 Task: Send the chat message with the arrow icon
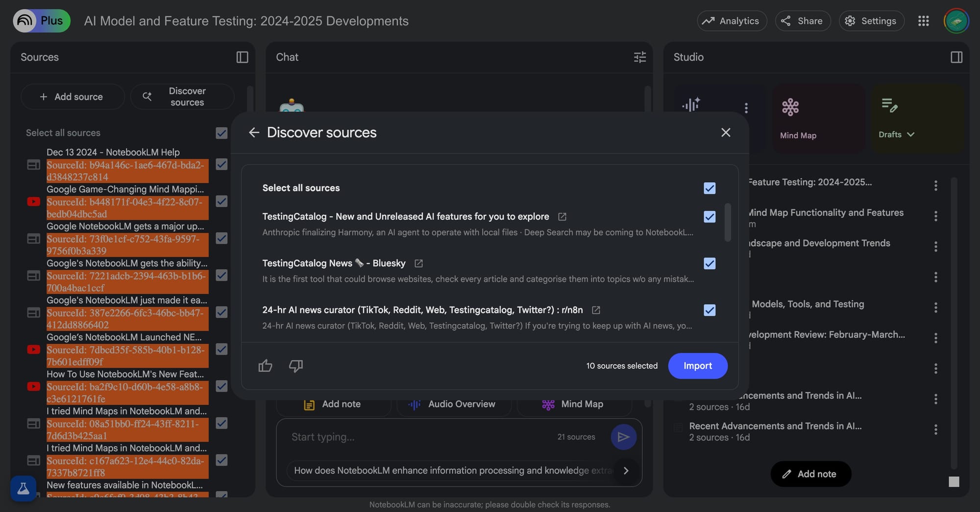[x=623, y=436]
